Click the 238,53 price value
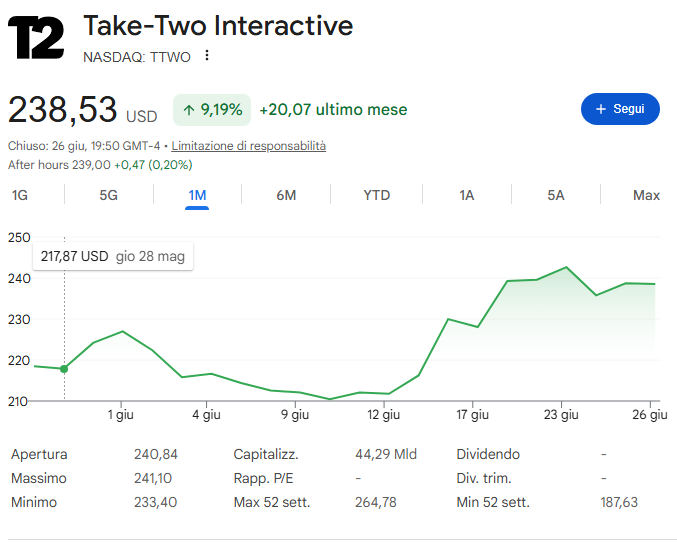The height and width of the screenshot is (547, 677). (x=63, y=110)
